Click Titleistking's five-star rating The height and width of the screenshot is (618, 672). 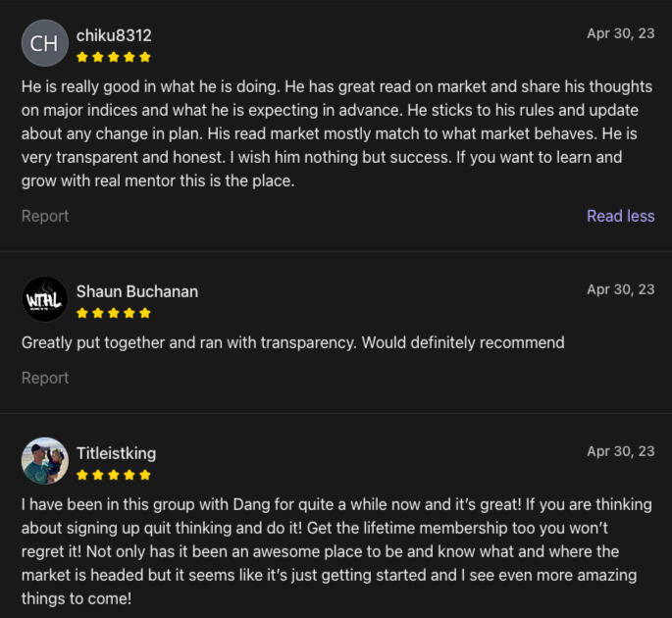(114, 475)
